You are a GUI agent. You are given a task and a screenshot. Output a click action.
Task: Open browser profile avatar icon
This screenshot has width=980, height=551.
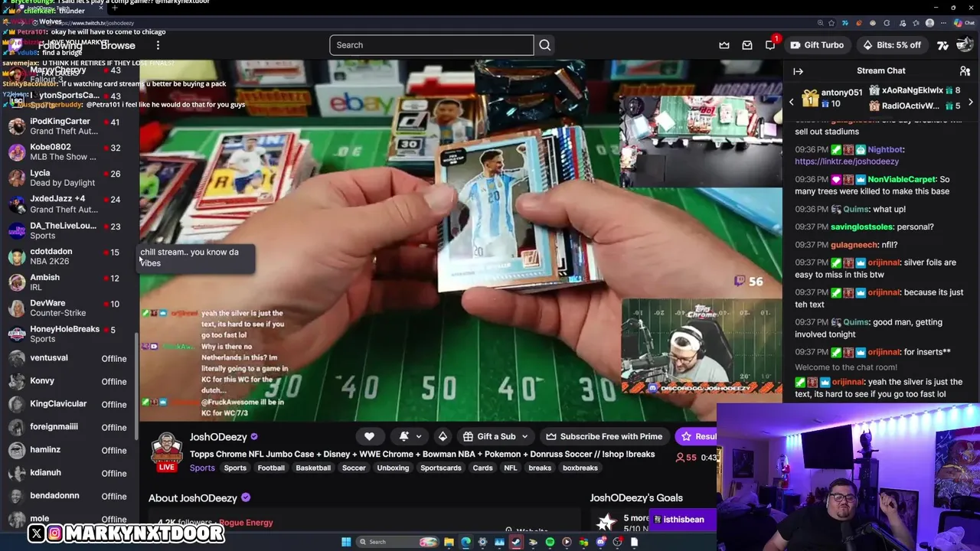coord(929,23)
